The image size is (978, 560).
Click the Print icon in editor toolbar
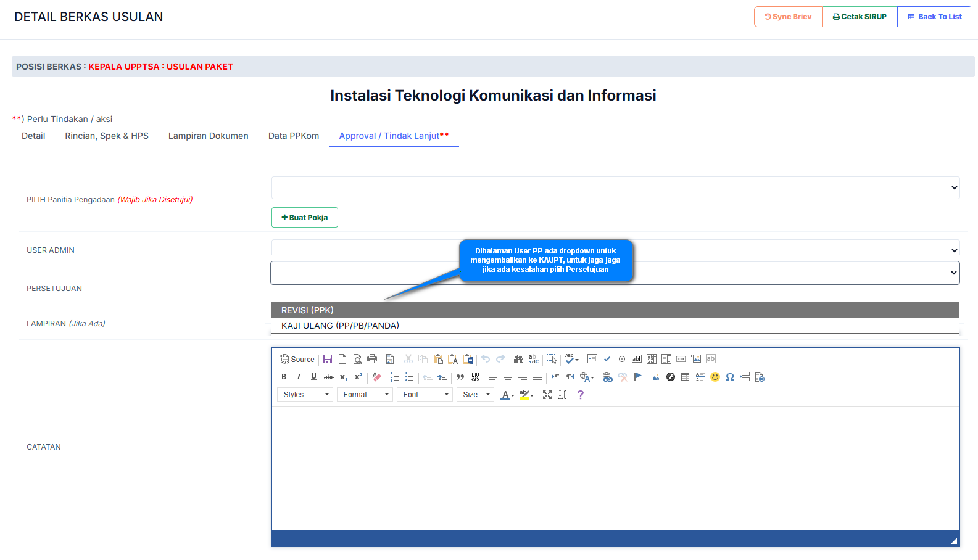[372, 359]
